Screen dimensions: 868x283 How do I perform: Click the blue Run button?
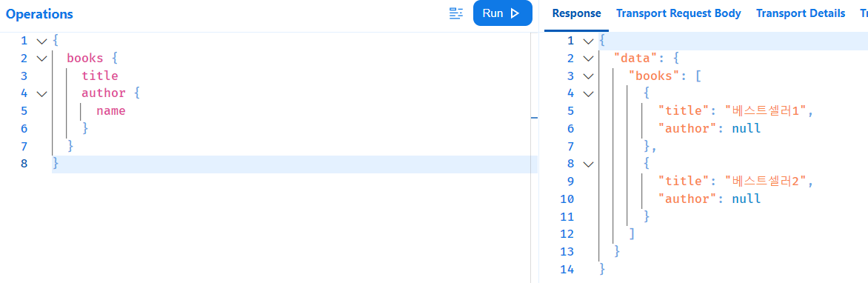pyautogui.click(x=503, y=13)
